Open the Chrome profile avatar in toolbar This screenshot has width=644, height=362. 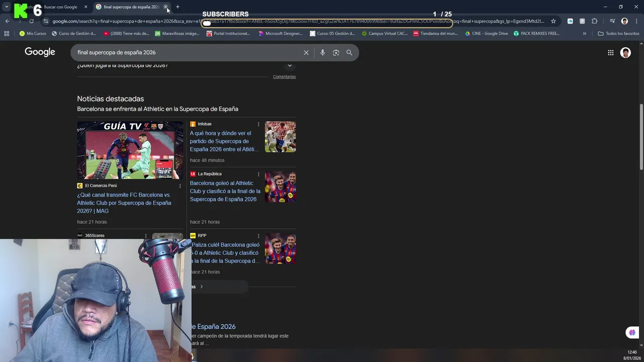pos(624,21)
